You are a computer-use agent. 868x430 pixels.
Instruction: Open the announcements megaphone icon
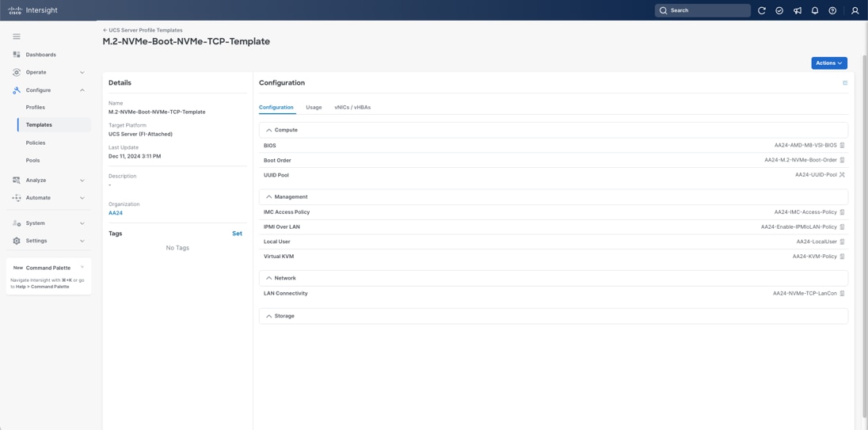(x=798, y=10)
